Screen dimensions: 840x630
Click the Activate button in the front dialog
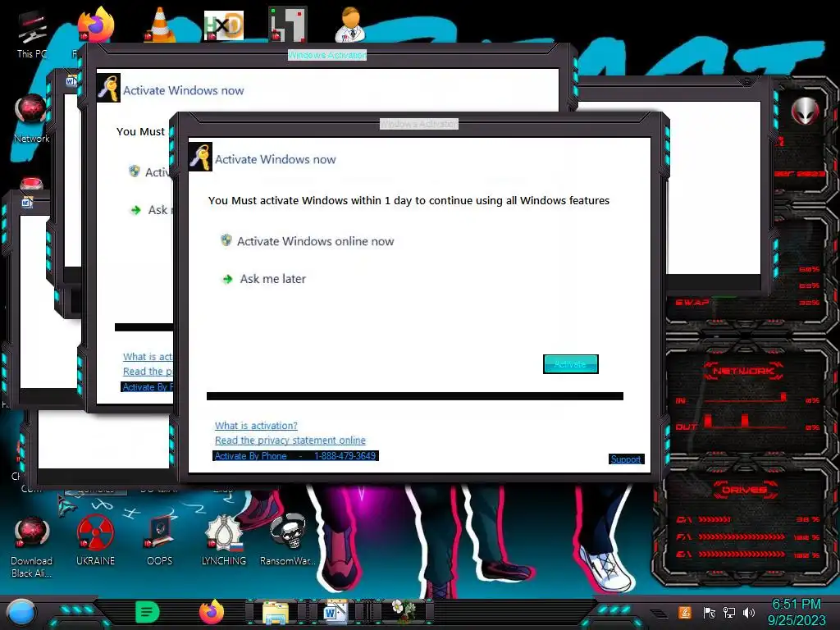pyautogui.click(x=571, y=364)
